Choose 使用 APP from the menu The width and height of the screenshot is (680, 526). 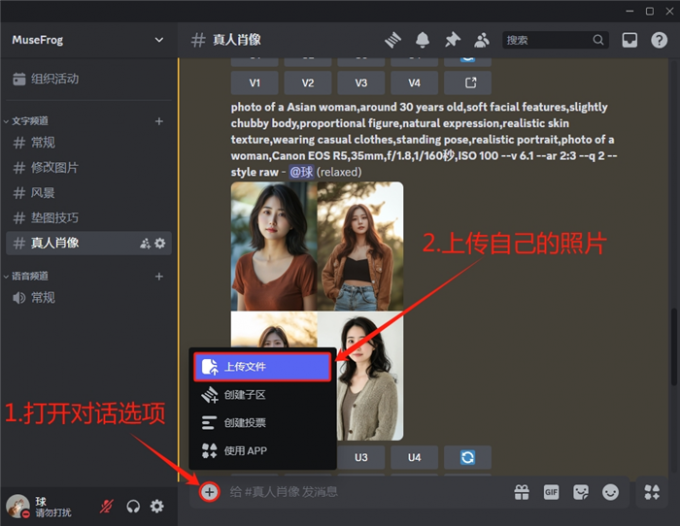262,451
